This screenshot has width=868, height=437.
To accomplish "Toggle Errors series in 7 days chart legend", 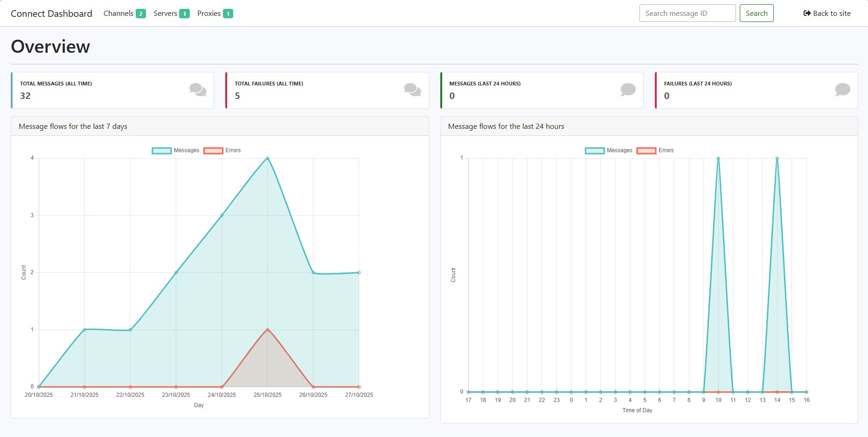I will [x=222, y=150].
